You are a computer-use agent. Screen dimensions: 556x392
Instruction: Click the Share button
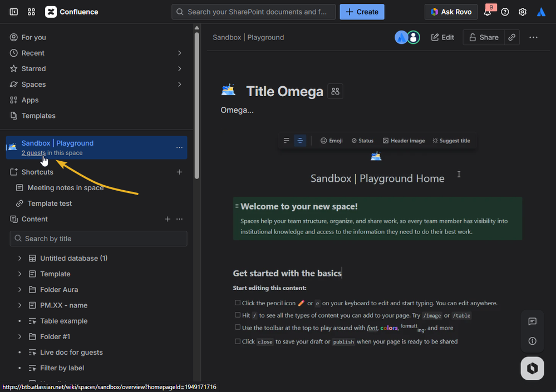[x=484, y=37]
